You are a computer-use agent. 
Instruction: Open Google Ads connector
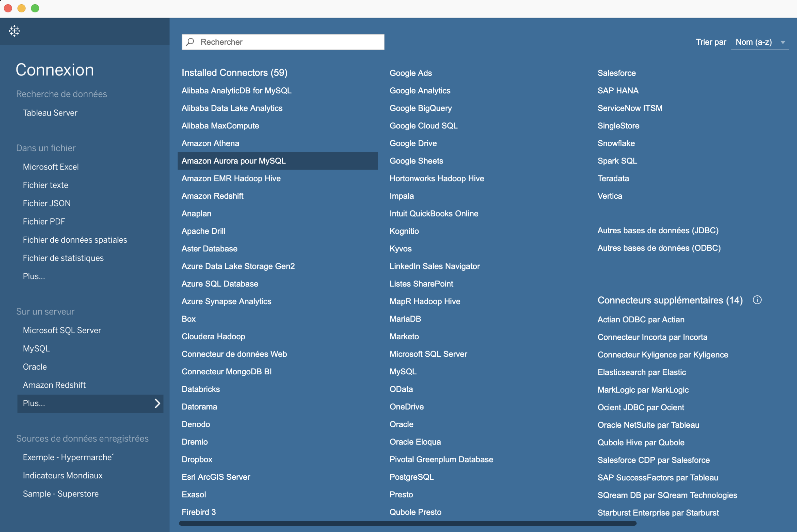click(410, 73)
